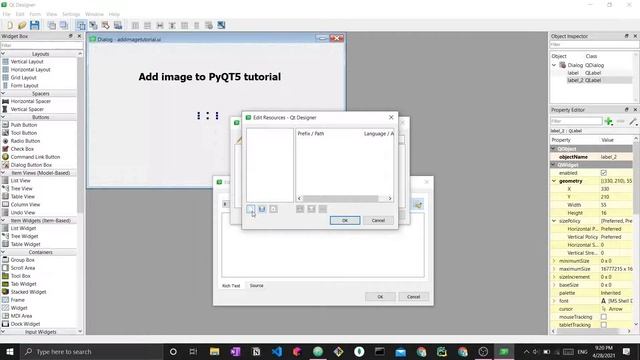
Task: Click Add Prefix icon in Edit Resources
Action: (x=300, y=209)
